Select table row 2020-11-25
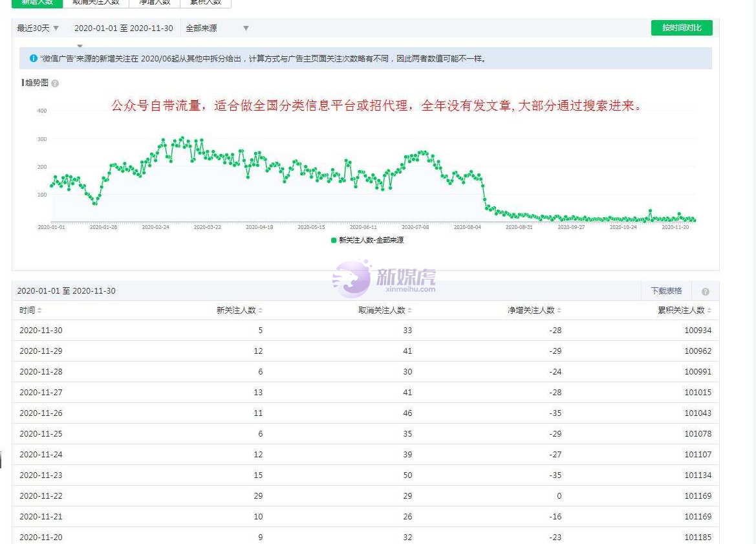Image resolution: width=756 pixels, height=544 pixels. coord(365,434)
